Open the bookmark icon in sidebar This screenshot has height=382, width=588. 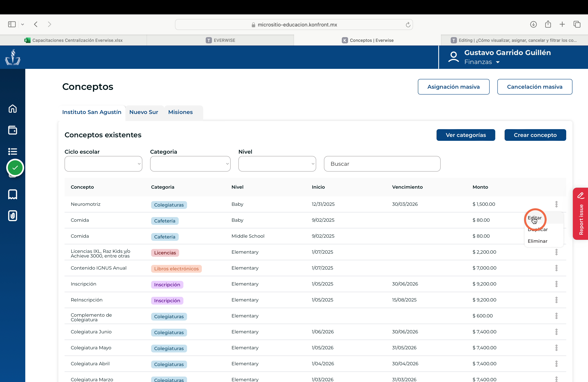(x=13, y=194)
